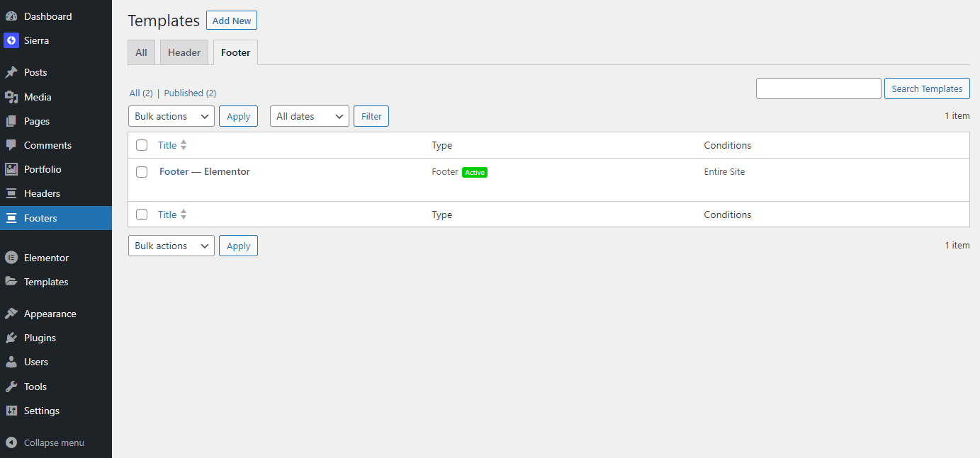This screenshot has width=980, height=458.
Task: Click the top 1 item count text
Action: (957, 115)
